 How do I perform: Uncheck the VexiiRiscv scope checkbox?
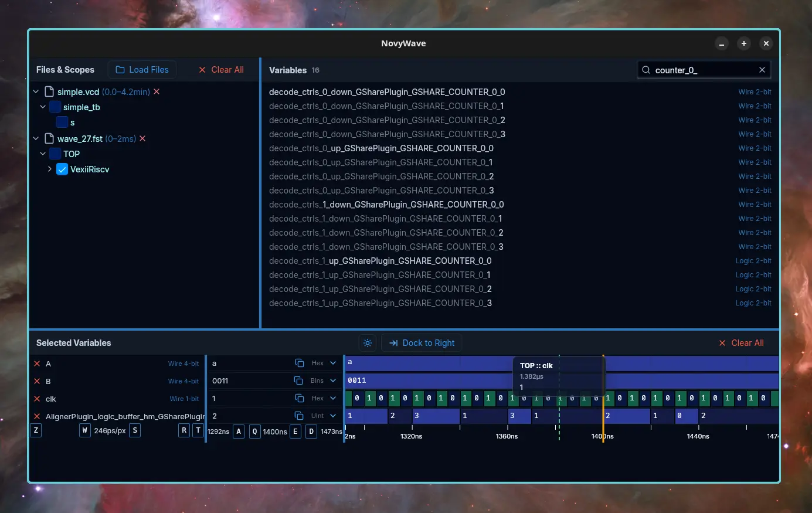62,169
